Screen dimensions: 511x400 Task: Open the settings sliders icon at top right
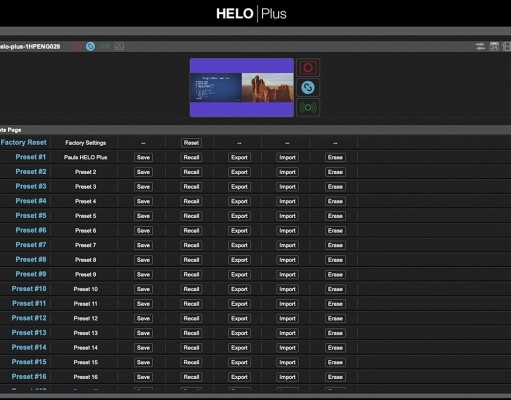pos(480,46)
